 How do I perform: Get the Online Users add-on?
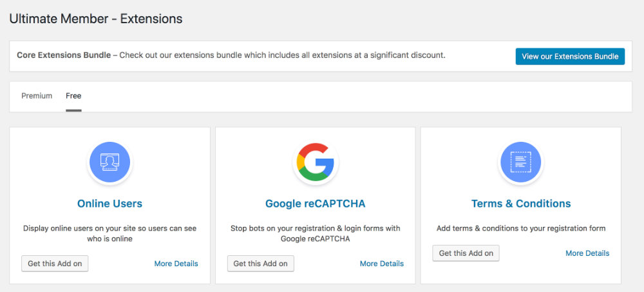pos(55,264)
